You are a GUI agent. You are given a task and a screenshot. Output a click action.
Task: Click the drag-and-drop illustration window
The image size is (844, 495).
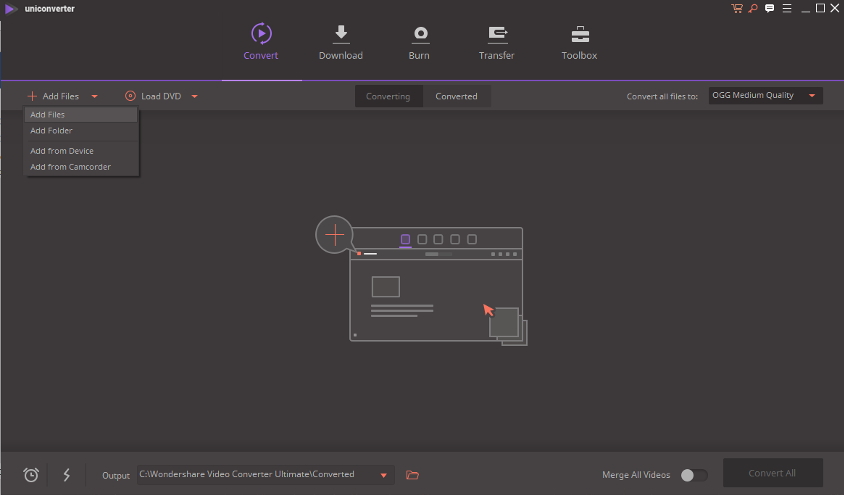tap(436, 284)
